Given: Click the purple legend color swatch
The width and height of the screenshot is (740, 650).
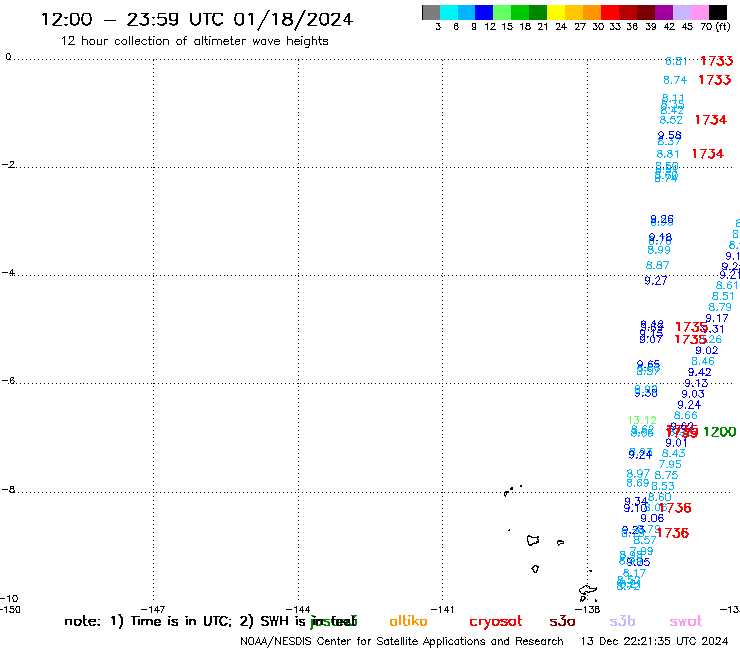Looking at the screenshot, I should (x=664, y=12).
